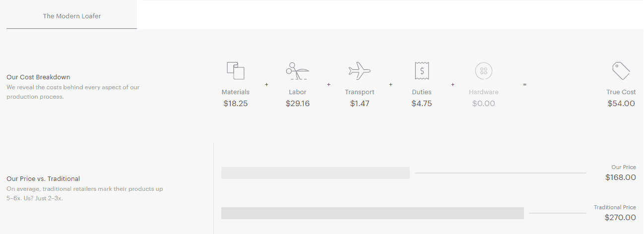Click the Duties receipt icon

(x=422, y=71)
